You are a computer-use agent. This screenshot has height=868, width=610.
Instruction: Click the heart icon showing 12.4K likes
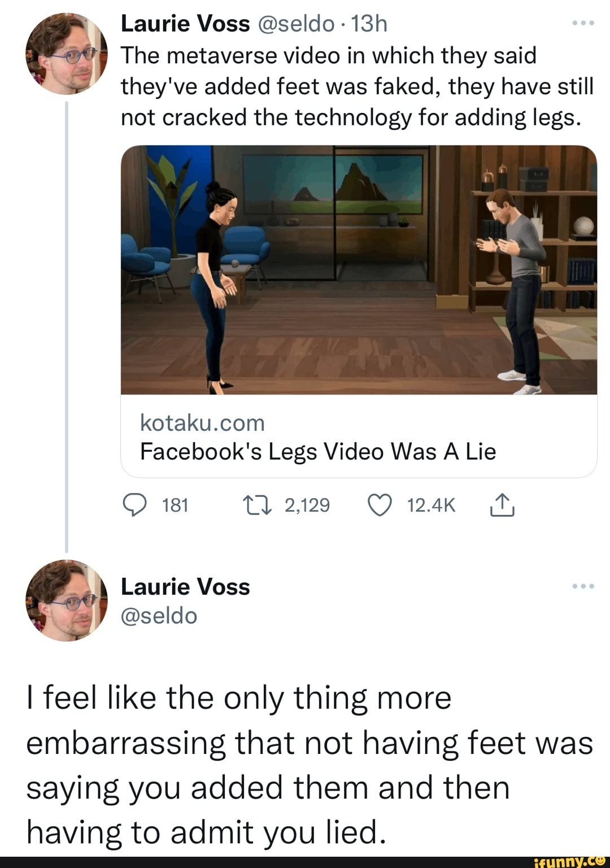click(x=380, y=505)
